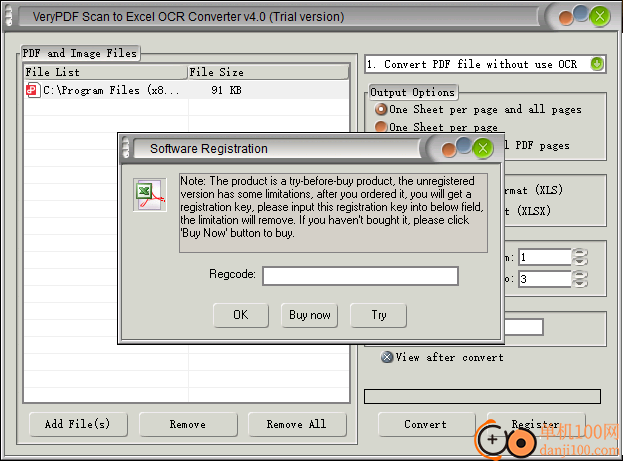Click the page range field containing 3
Image resolution: width=623 pixels, height=461 pixels.
tap(545, 279)
